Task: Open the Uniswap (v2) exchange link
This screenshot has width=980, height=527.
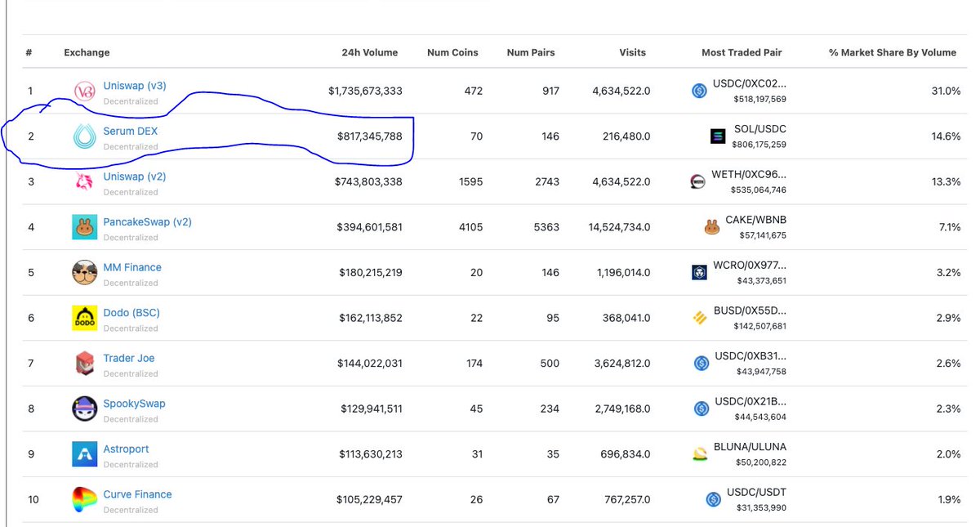Action: click(x=135, y=176)
